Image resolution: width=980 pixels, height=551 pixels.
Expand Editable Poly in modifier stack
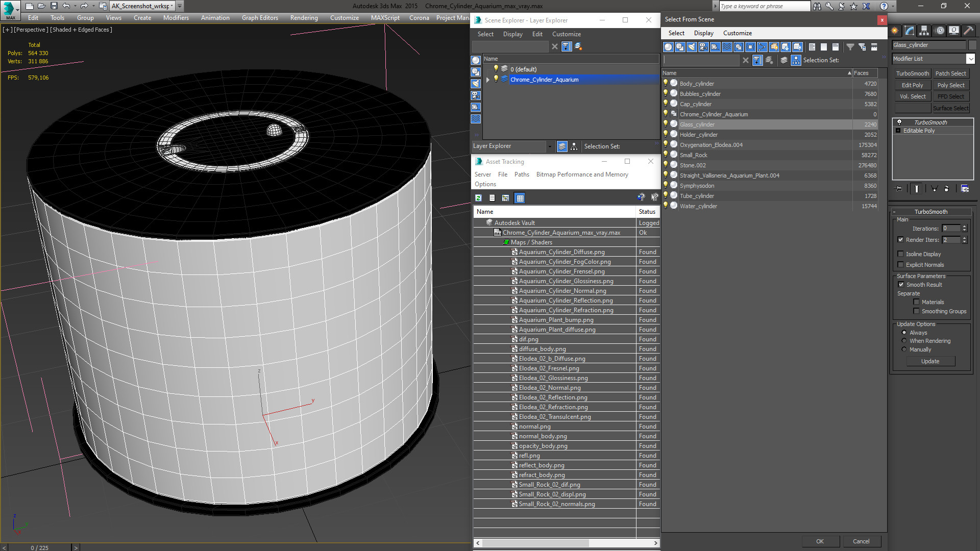coord(898,131)
